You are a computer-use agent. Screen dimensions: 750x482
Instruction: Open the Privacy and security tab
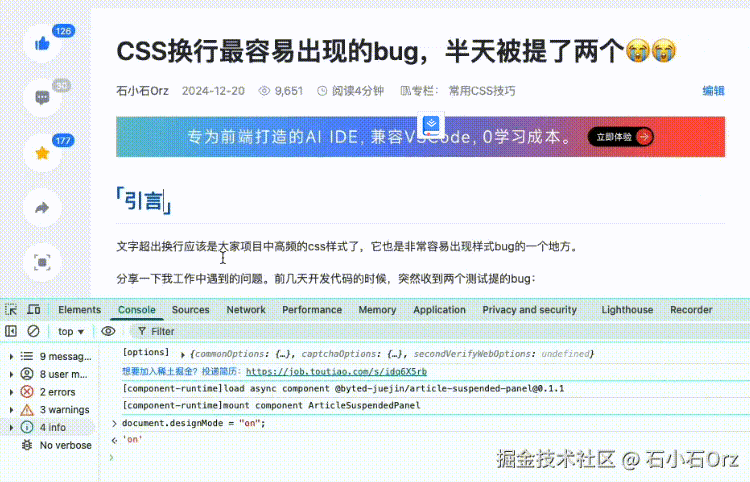coord(529,309)
